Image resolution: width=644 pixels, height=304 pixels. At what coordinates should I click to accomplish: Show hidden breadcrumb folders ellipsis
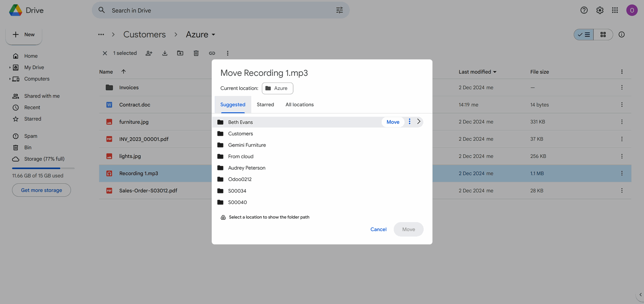(101, 35)
